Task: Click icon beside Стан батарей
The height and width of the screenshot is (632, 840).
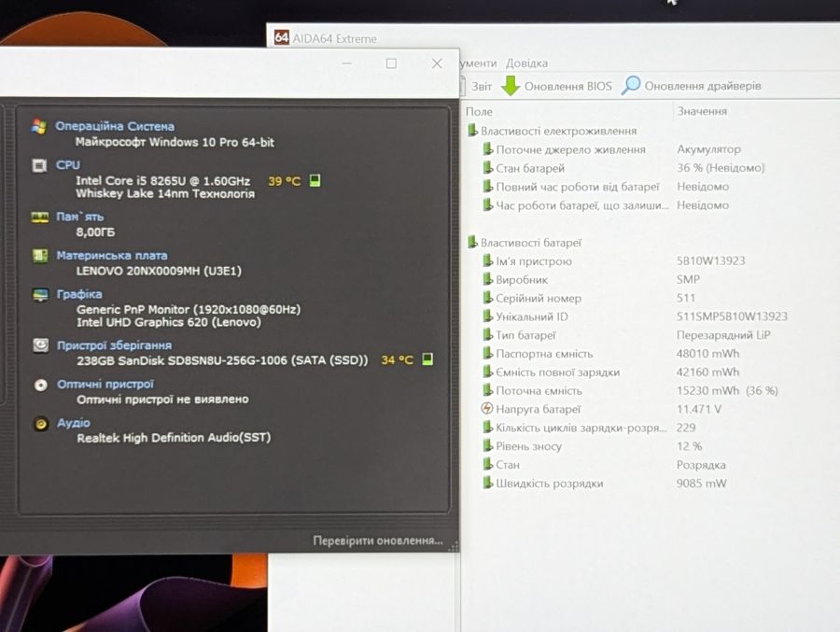Action: [487, 168]
